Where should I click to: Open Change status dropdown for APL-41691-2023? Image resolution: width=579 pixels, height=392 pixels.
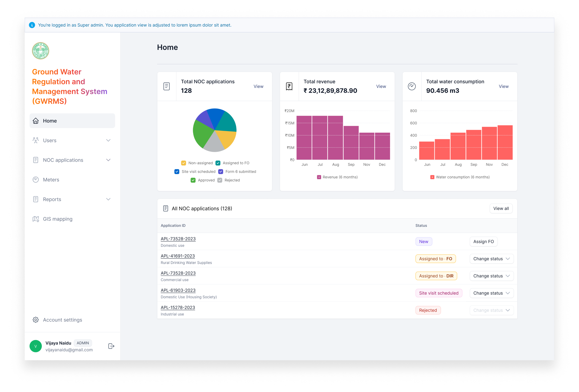[491, 259]
